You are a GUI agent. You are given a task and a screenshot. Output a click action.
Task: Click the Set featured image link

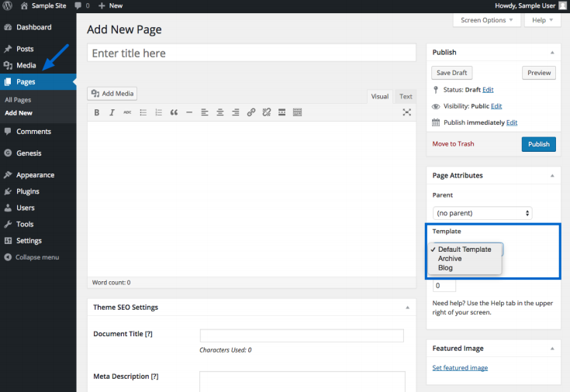click(460, 368)
